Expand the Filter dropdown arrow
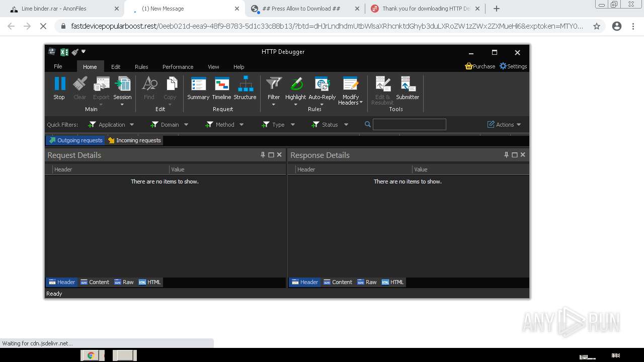This screenshot has width=644, height=362. 274,105
